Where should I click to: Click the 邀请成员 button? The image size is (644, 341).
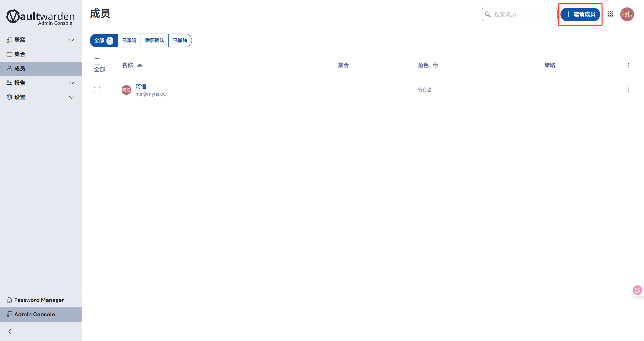coord(580,14)
